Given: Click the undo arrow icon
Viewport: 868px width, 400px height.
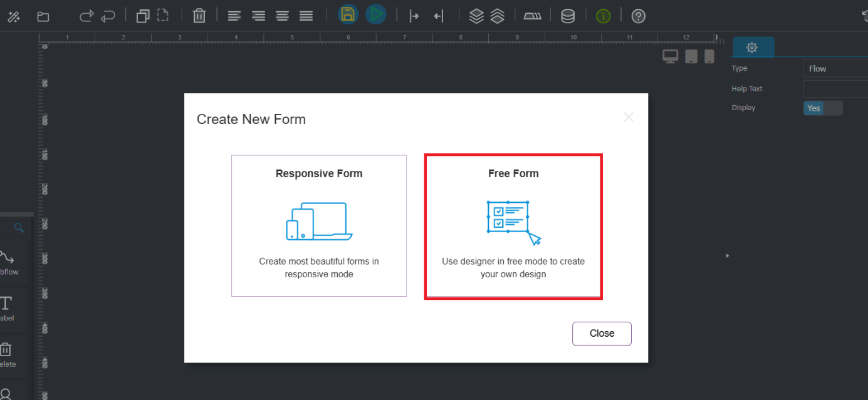Looking at the screenshot, I should coord(108,16).
